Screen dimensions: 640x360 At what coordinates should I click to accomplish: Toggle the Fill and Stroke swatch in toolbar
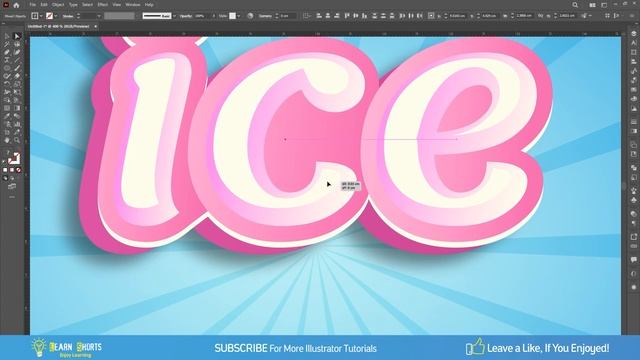pyautogui.click(x=13, y=158)
